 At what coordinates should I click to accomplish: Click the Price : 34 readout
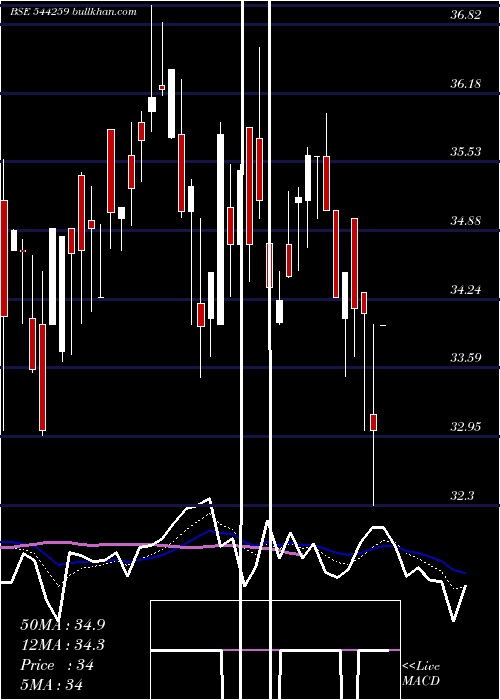[x=57, y=665]
